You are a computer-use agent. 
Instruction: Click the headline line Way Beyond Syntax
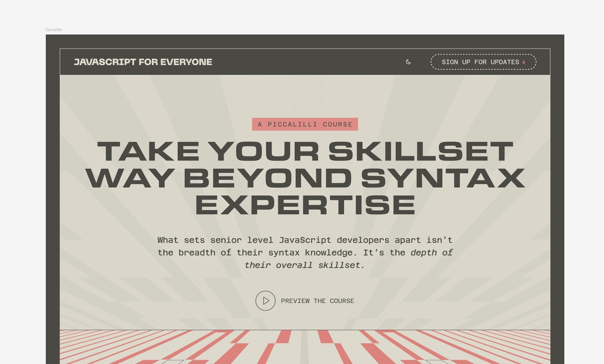[x=305, y=178]
